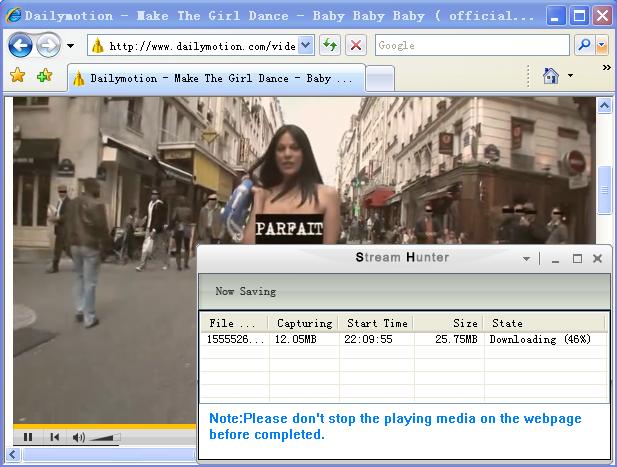
Task: Adjust the video volume slider
Action: (x=105, y=437)
